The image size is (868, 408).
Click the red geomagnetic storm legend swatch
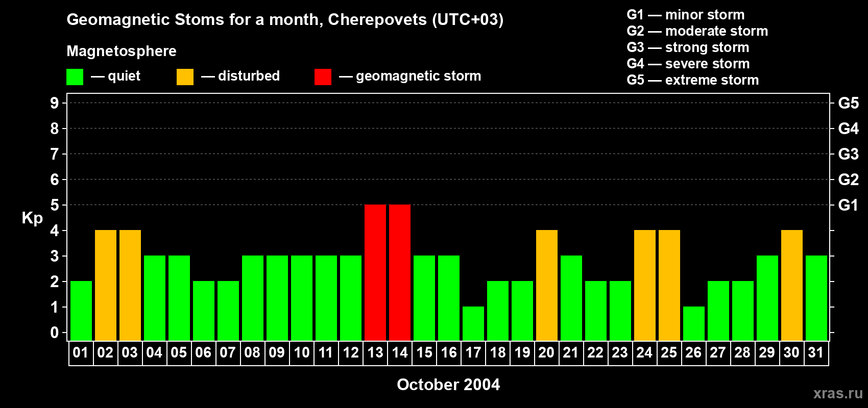tap(323, 77)
